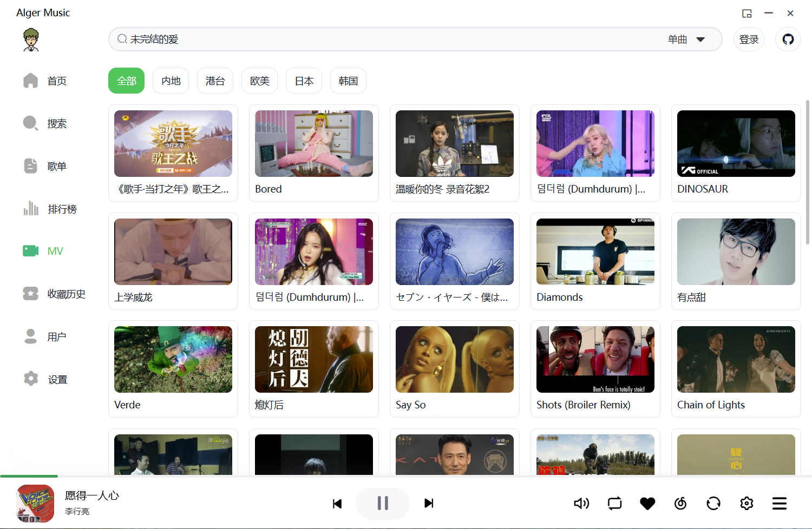Click the playlist document icon
Viewport: 812px width, 529px height.
tap(31, 166)
